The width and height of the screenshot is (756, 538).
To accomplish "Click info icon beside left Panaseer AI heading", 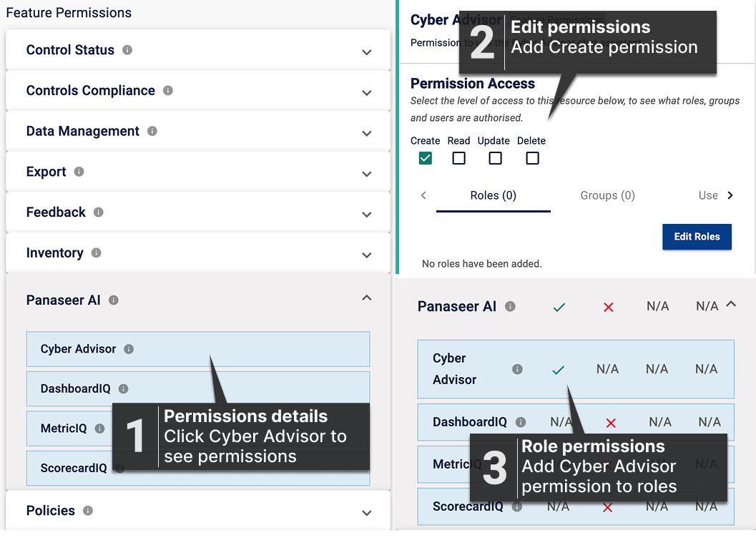I will click(114, 300).
